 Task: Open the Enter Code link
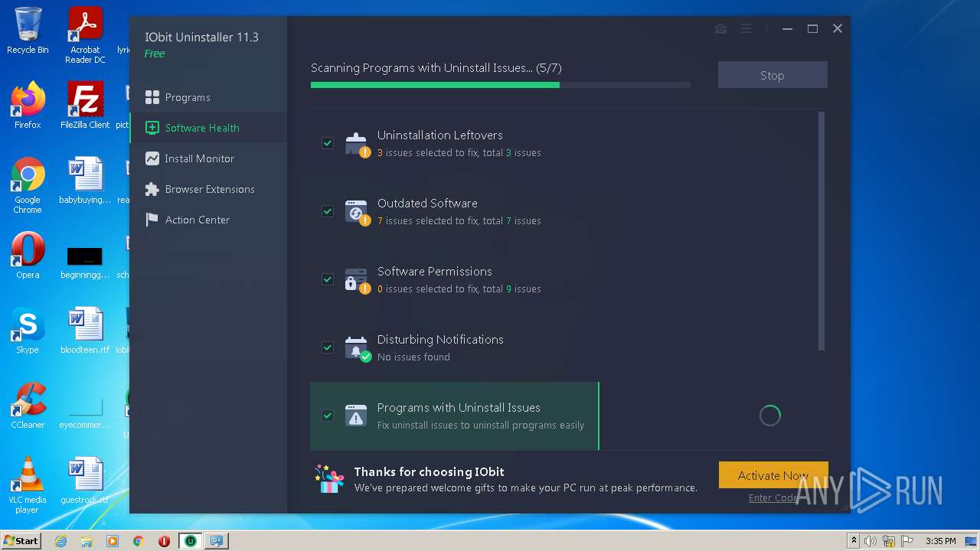(774, 498)
